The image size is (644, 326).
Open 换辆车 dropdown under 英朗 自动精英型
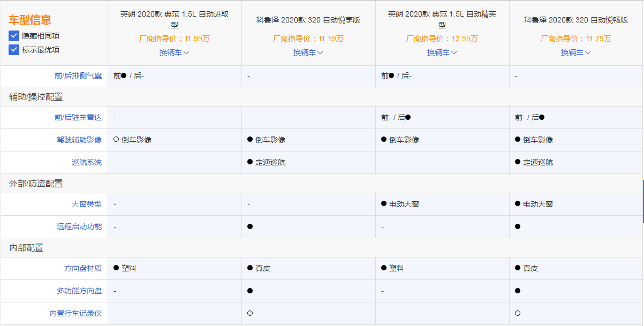pyautogui.click(x=442, y=52)
